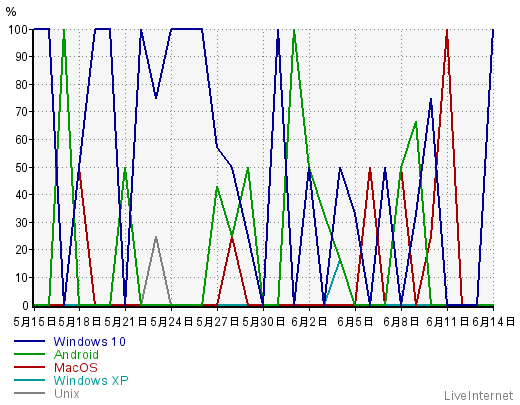Click the 60 y-axis value

coord(21,140)
